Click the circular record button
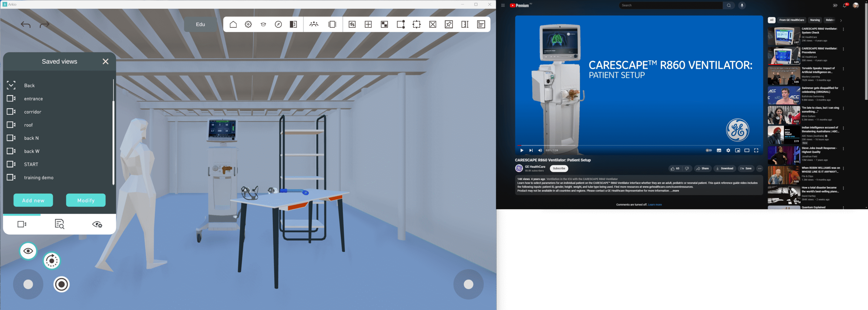 61,284
